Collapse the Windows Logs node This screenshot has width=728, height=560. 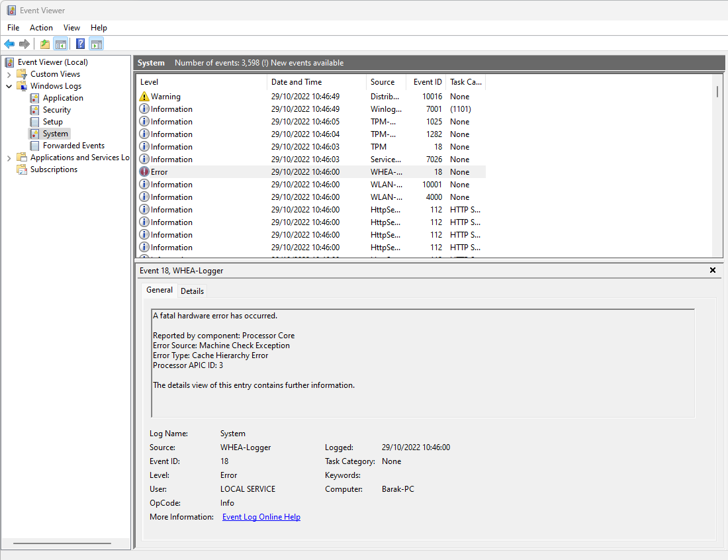pyautogui.click(x=9, y=86)
